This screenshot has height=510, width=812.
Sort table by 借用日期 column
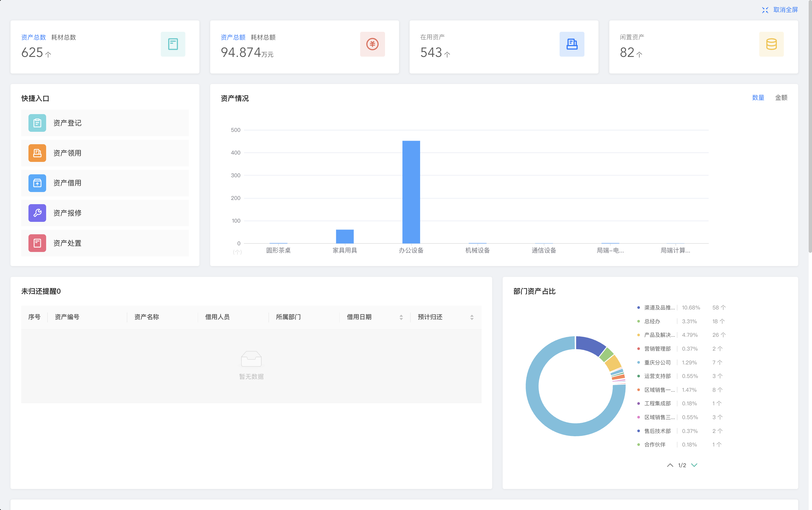click(401, 317)
